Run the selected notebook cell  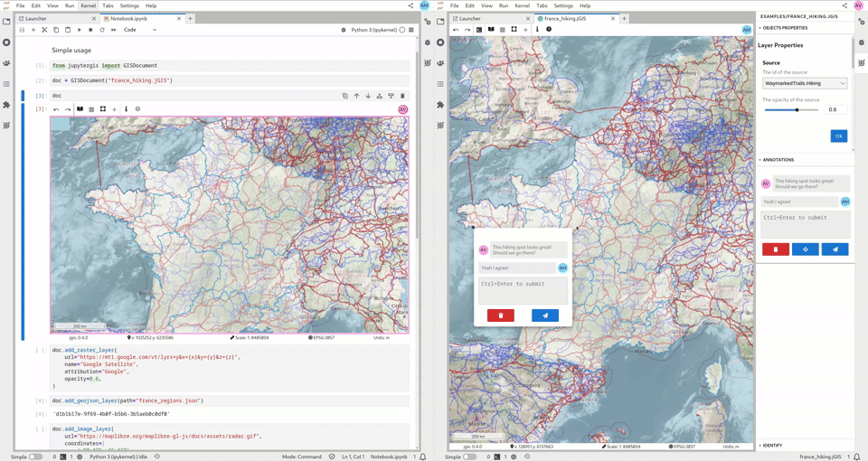tap(79, 30)
